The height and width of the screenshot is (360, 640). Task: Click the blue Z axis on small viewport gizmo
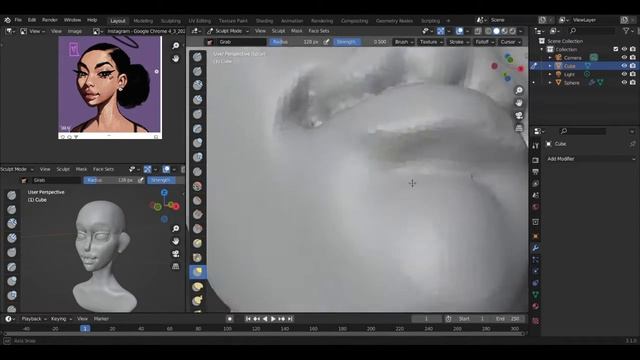[x=164, y=192]
